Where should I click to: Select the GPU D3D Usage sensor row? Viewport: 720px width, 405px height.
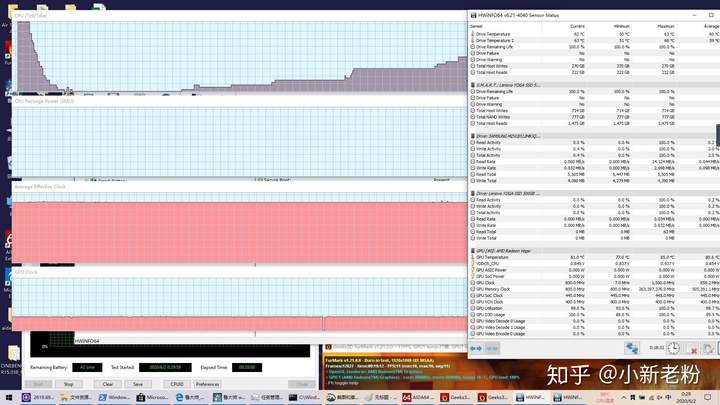[x=595, y=315]
